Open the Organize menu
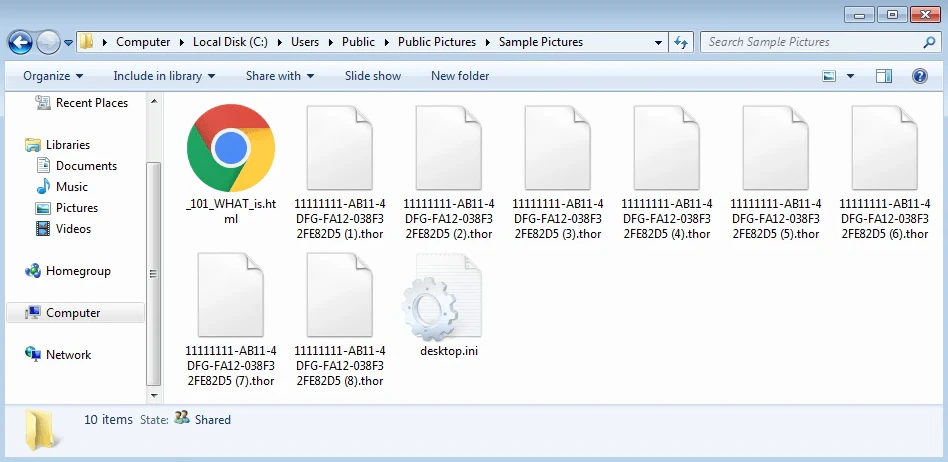This screenshot has height=462, width=948. click(x=53, y=76)
